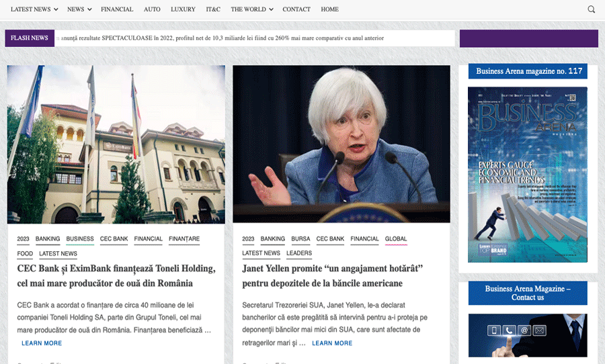Select the 2023 tag on CEC Bank article

click(x=23, y=239)
